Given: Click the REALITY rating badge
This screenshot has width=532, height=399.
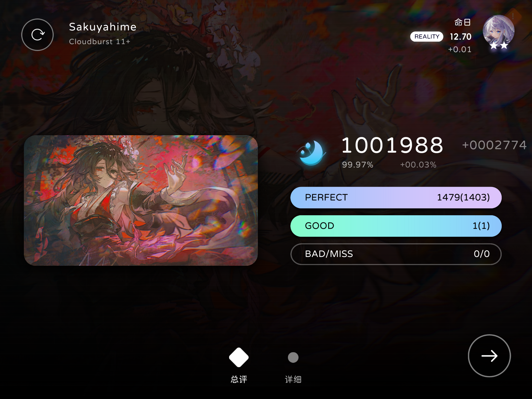Looking at the screenshot, I should [x=427, y=37].
